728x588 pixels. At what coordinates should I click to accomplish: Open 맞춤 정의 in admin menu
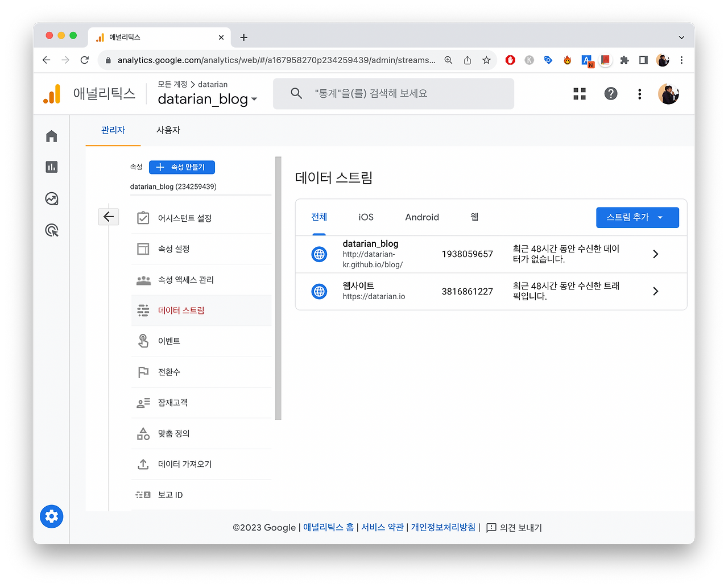pos(201,433)
